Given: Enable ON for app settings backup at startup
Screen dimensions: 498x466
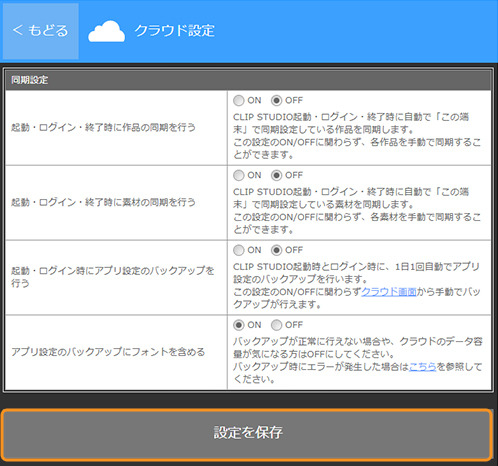Looking at the screenshot, I should pyautogui.click(x=239, y=250).
